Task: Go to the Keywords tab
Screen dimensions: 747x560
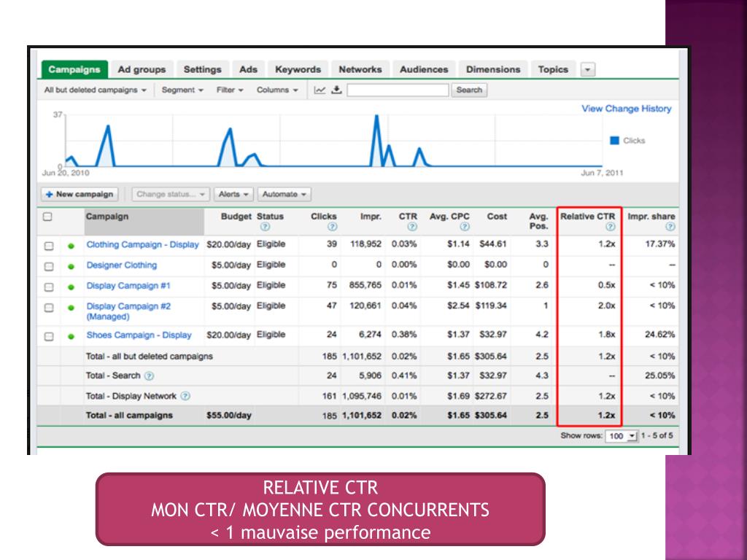Action: [x=298, y=69]
